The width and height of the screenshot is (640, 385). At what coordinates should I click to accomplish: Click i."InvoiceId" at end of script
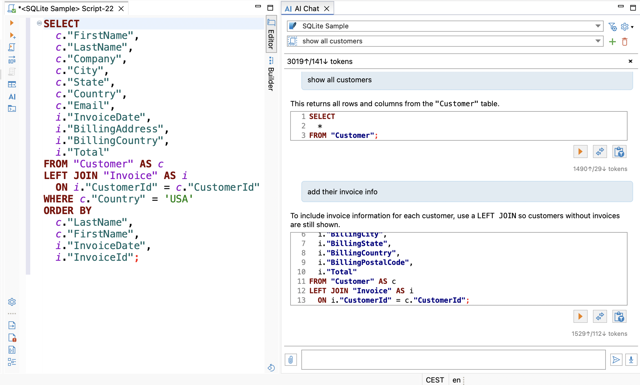tap(97, 258)
